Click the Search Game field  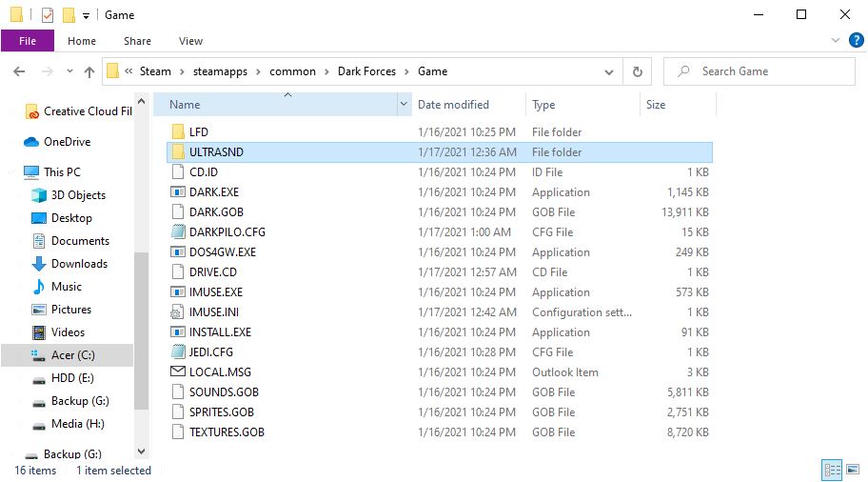pyautogui.click(x=759, y=71)
